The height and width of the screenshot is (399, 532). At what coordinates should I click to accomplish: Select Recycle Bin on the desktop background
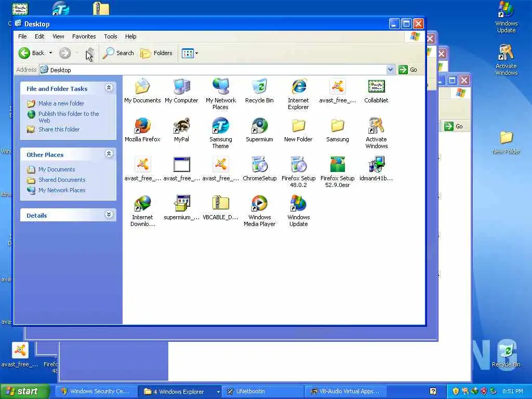click(x=506, y=354)
